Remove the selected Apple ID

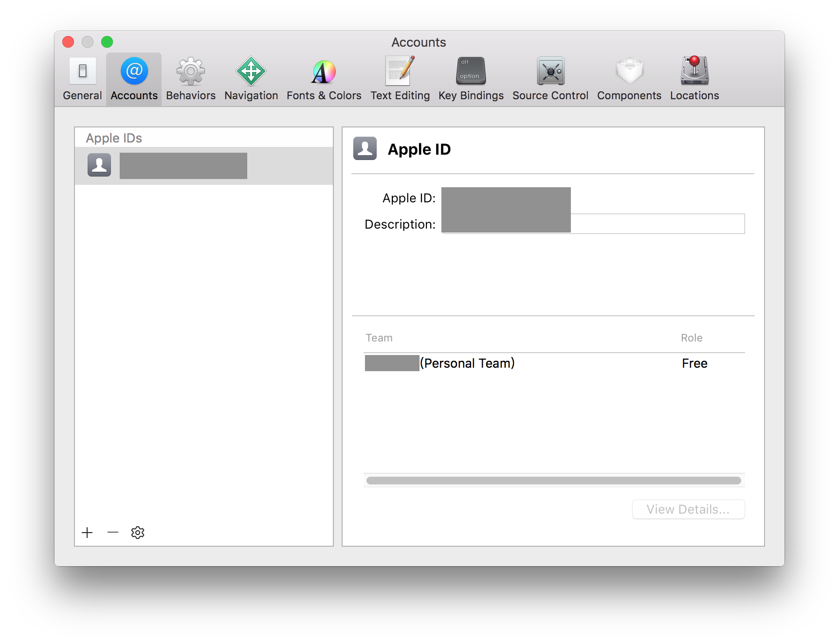point(112,533)
